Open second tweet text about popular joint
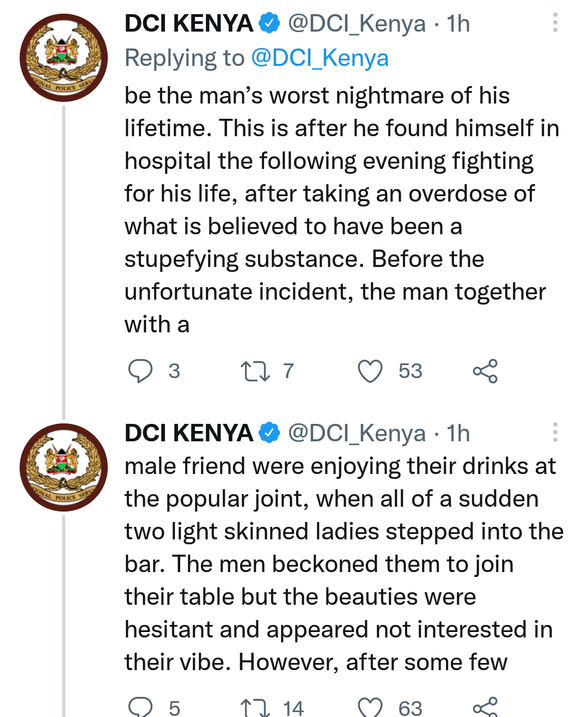Viewport: 588px width, 717px height. coord(344,564)
